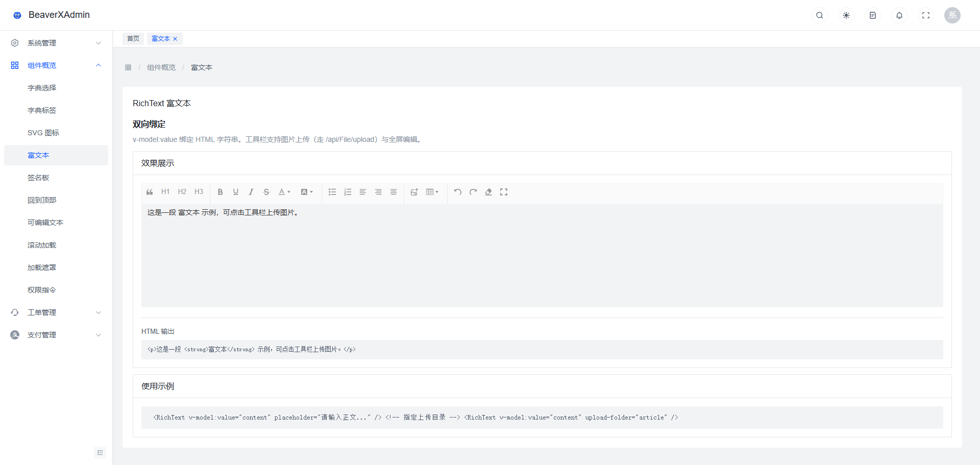Insert an unordered bullet list

[x=332, y=192]
